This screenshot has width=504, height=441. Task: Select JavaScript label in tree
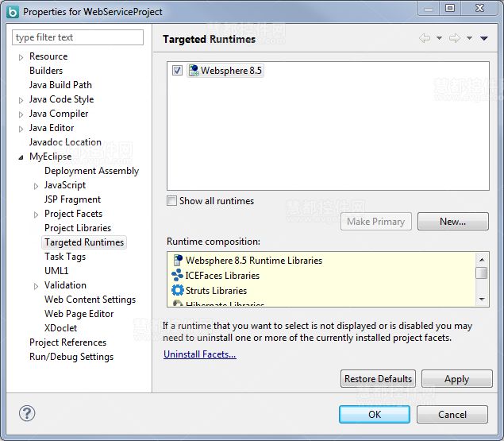click(65, 185)
